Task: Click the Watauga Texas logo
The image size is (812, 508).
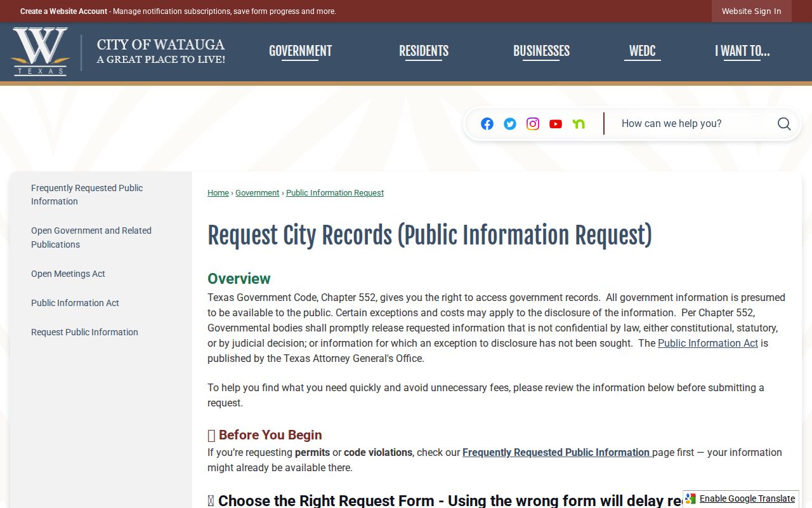Action: coord(40,51)
